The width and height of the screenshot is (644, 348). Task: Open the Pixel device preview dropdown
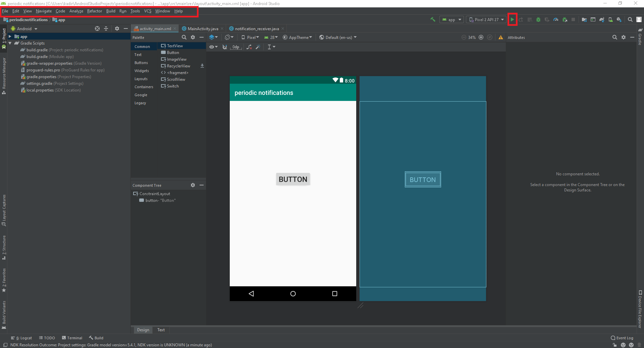point(250,37)
